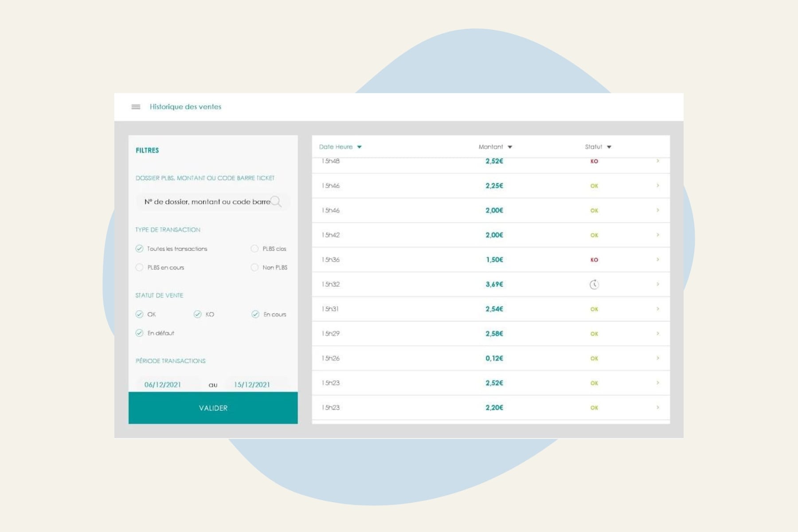Open details chevron of the 1,50€ KO row

657,260
